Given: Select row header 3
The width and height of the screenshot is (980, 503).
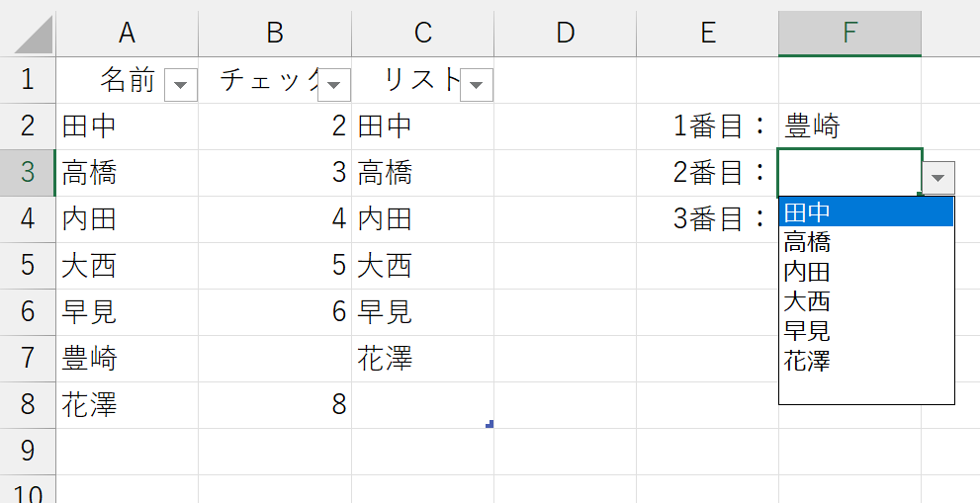Looking at the screenshot, I should point(28,173).
